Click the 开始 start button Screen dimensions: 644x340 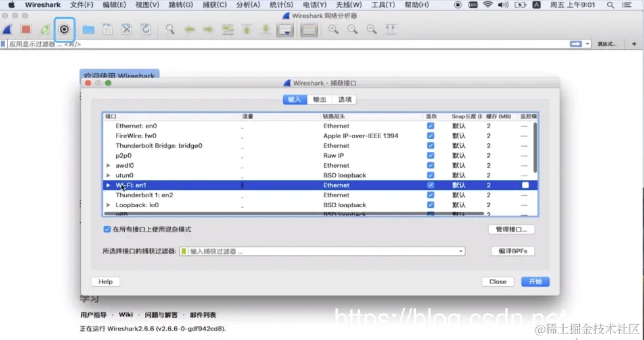click(x=535, y=281)
